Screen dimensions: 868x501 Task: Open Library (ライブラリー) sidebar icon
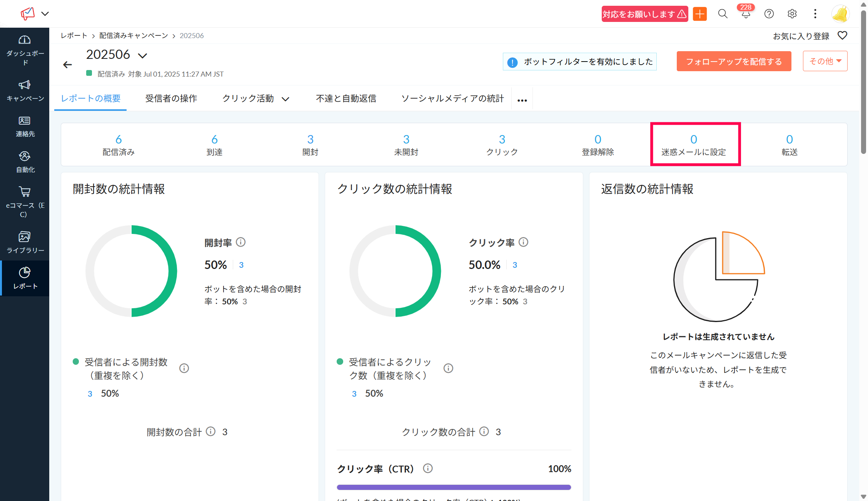(x=25, y=237)
